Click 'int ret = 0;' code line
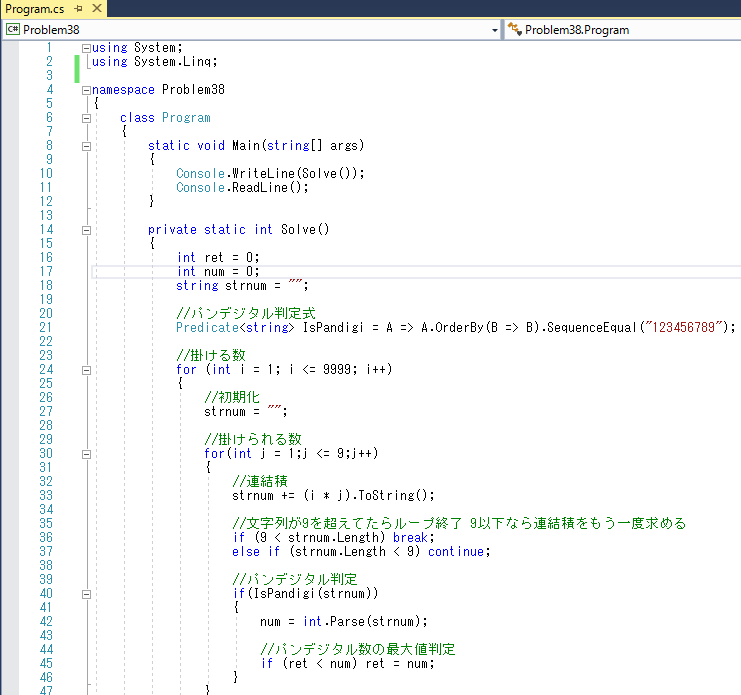 [218, 257]
